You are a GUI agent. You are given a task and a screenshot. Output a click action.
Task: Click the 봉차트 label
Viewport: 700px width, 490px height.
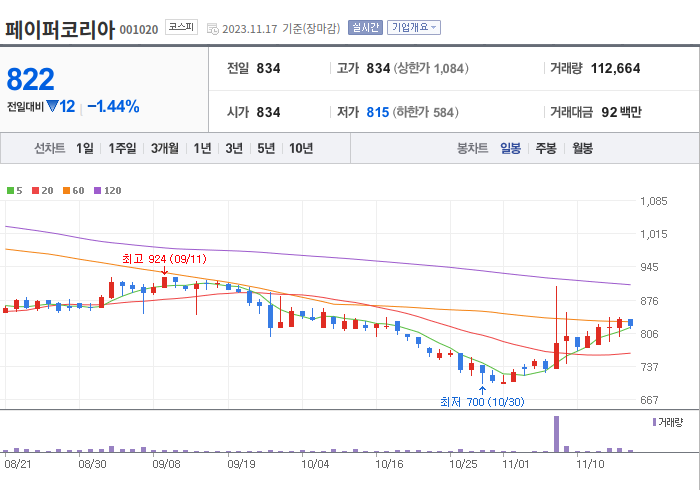click(x=472, y=148)
